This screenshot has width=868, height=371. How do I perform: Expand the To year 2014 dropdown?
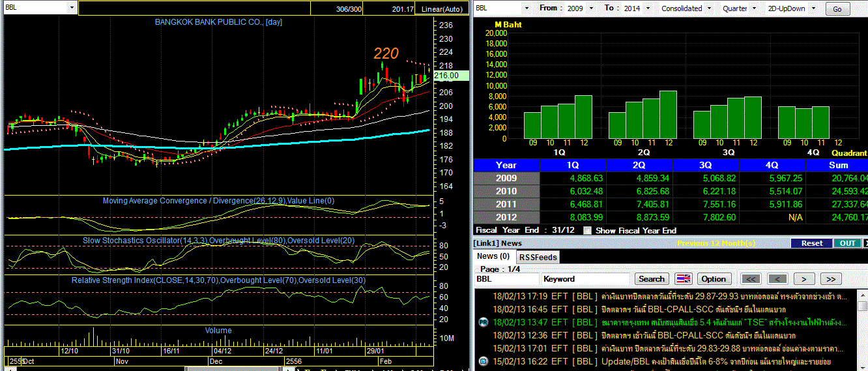point(646,8)
